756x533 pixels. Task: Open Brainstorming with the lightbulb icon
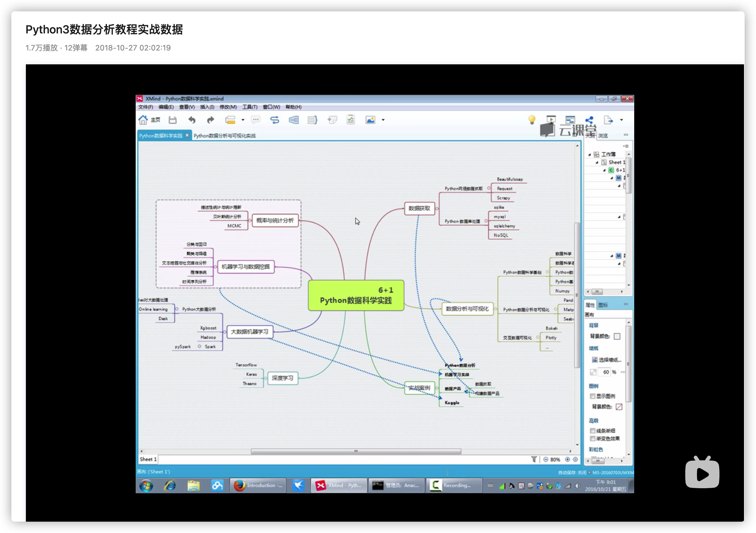pos(532,120)
